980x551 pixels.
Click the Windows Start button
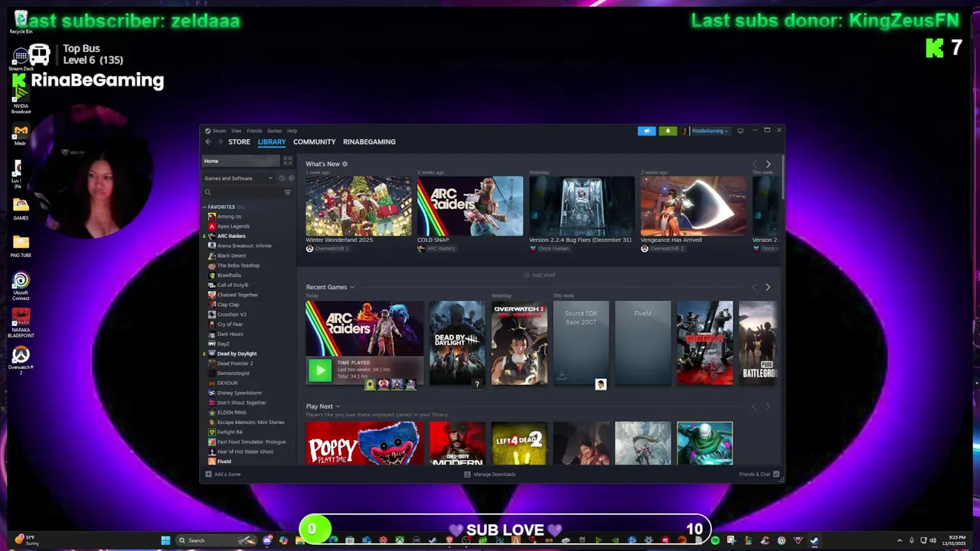point(165,540)
